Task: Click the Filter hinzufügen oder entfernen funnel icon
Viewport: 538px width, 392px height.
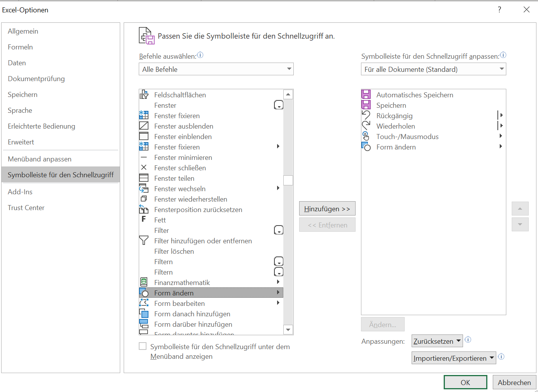Action: tap(144, 241)
